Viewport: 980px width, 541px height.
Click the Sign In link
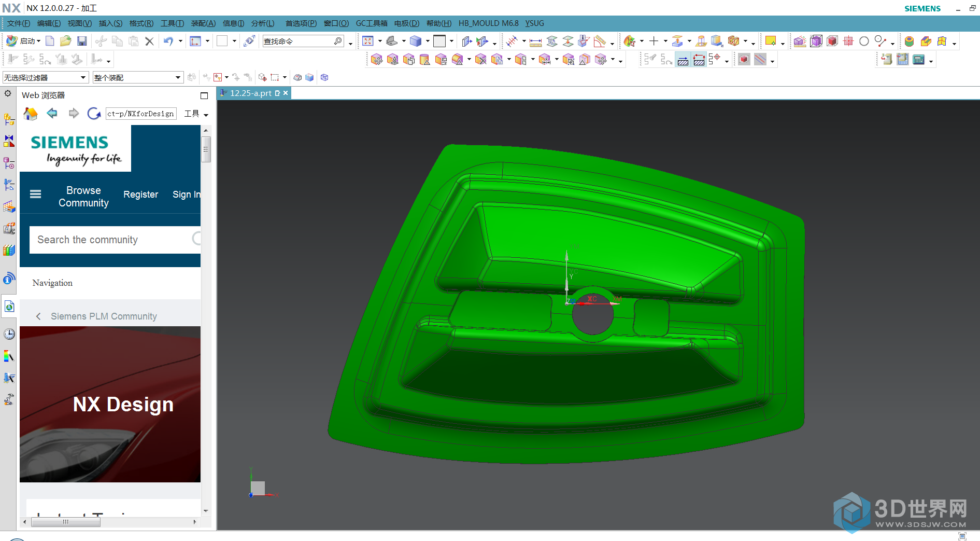coord(186,195)
